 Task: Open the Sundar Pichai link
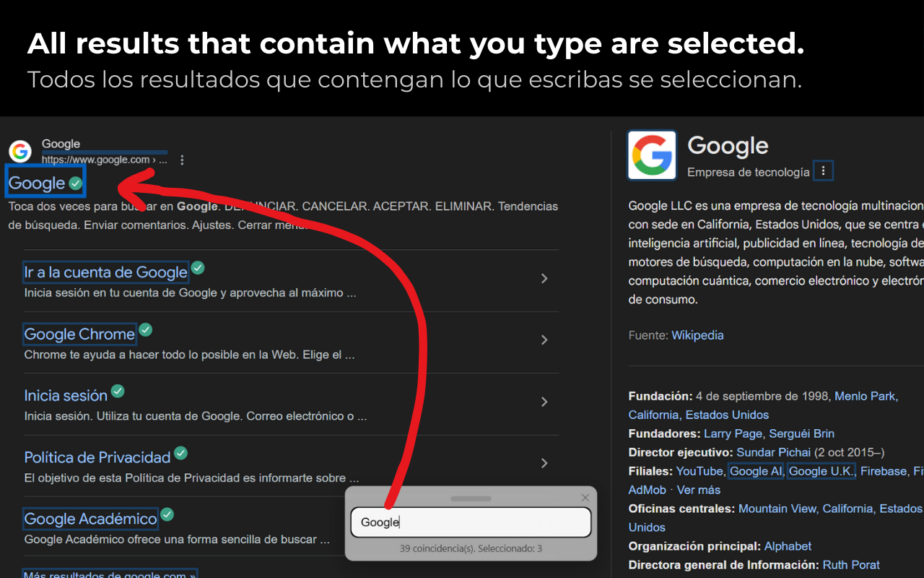(774, 452)
